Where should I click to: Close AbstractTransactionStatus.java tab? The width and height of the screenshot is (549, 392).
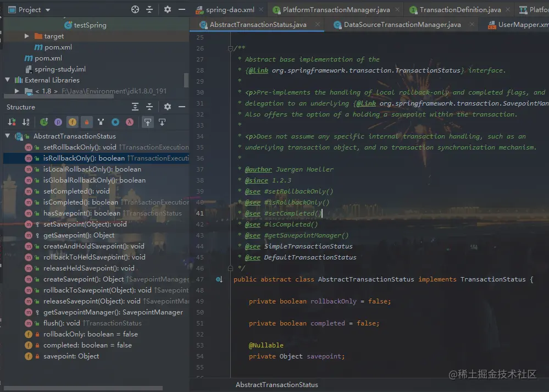[317, 25]
